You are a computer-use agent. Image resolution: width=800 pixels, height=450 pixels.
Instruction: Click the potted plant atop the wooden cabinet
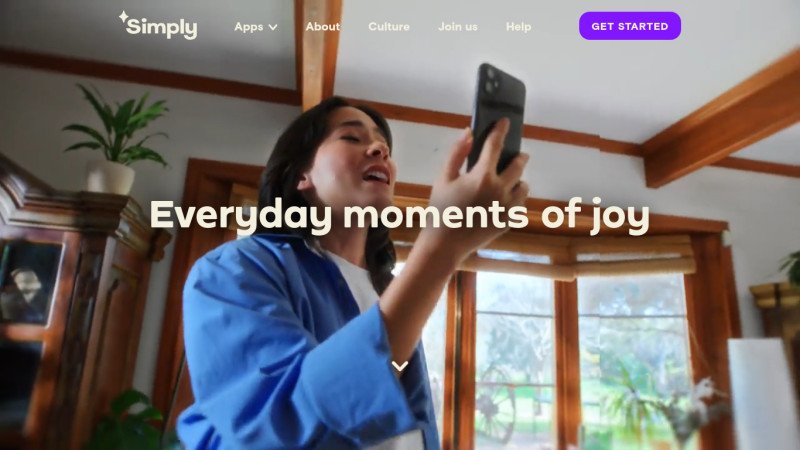tap(116, 140)
